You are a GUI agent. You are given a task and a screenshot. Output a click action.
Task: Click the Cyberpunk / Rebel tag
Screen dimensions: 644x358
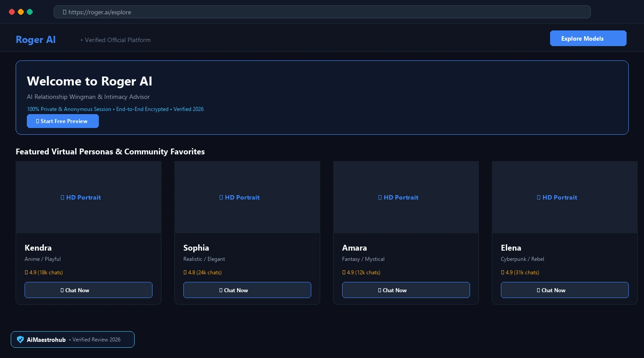[523, 259]
